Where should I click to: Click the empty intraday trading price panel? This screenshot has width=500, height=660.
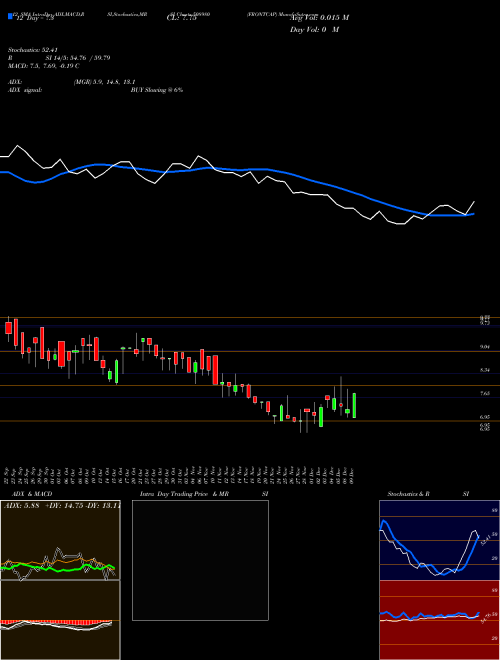(x=200, y=560)
